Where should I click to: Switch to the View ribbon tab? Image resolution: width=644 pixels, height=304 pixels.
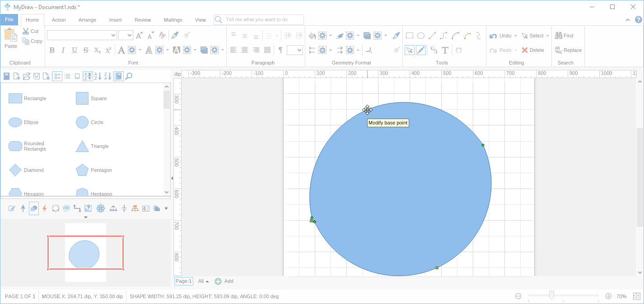tap(200, 20)
